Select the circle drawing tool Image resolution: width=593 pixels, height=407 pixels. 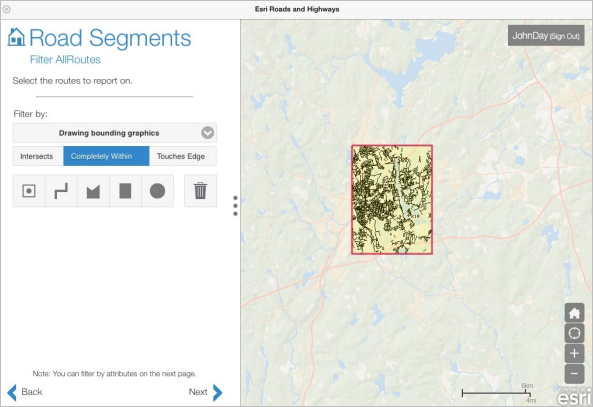pyautogui.click(x=157, y=191)
